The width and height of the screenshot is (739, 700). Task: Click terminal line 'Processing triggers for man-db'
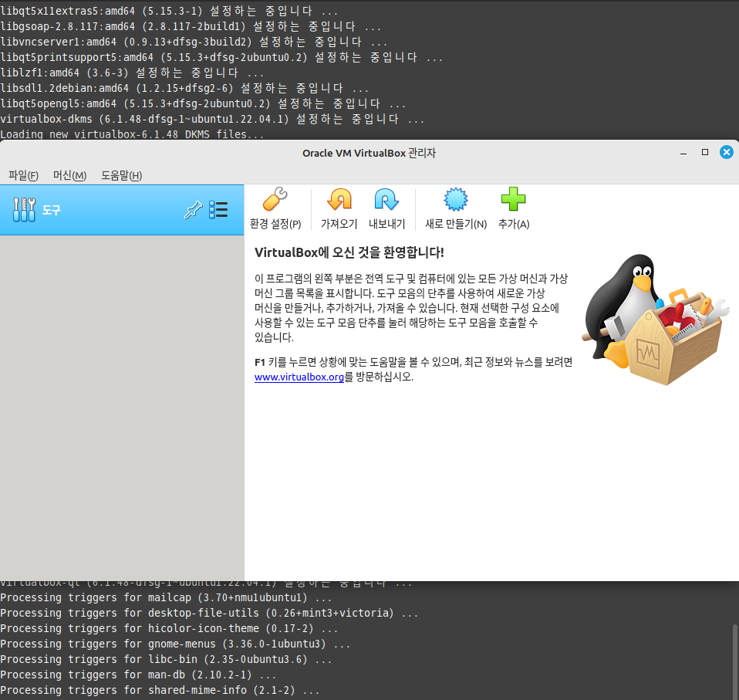tap(137, 675)
